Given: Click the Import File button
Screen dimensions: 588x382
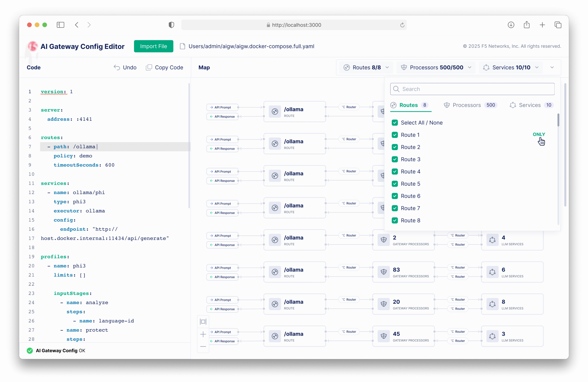Looking at the screenshot, I should pos(153,46).
